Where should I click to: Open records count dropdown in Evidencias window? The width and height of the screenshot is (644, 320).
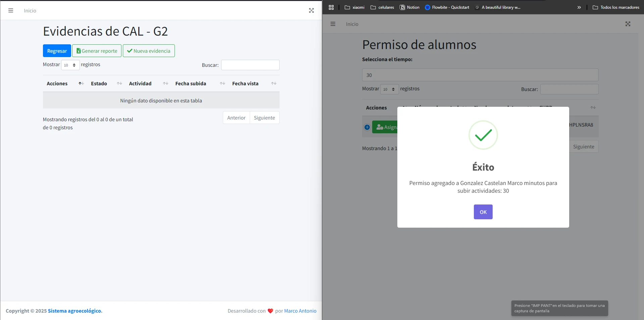70,65
